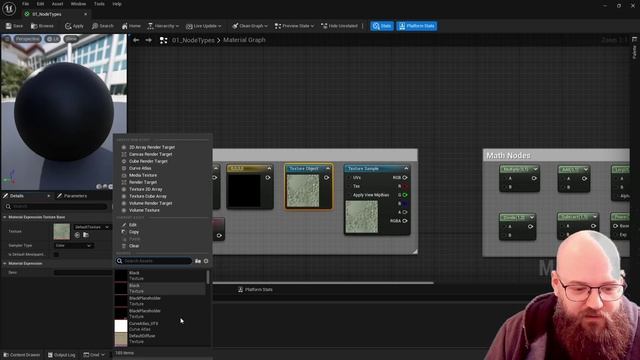This screenshot has height=360, width=640.
Task: Click the 01_NodeTypes breadcrumb
Action: click(193, 40)
